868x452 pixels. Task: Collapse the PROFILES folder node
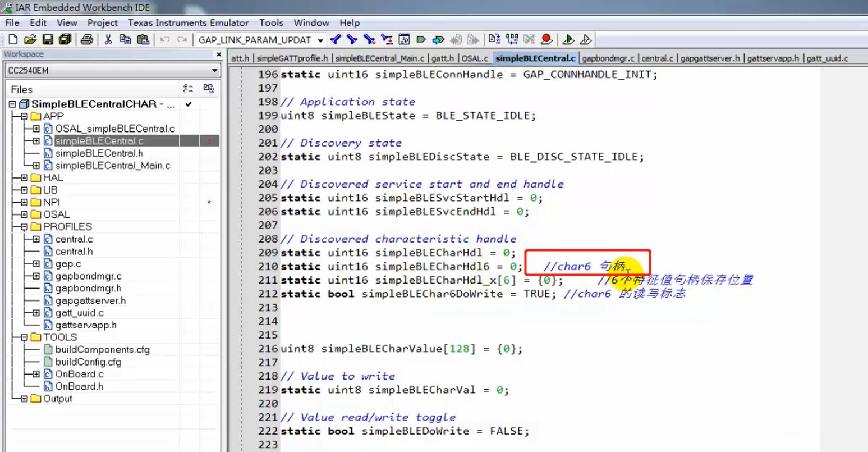tap(24, 227)
